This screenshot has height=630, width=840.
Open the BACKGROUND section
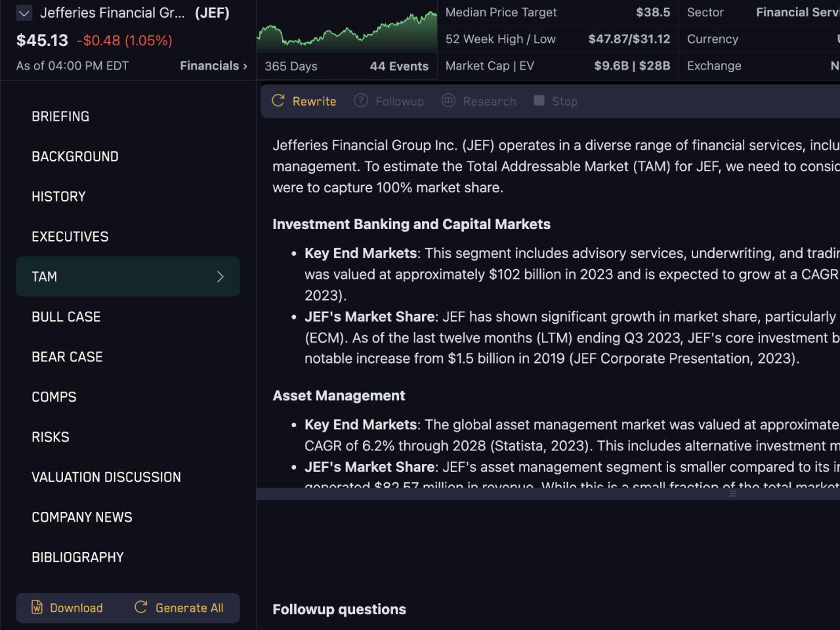click(128, 156)
